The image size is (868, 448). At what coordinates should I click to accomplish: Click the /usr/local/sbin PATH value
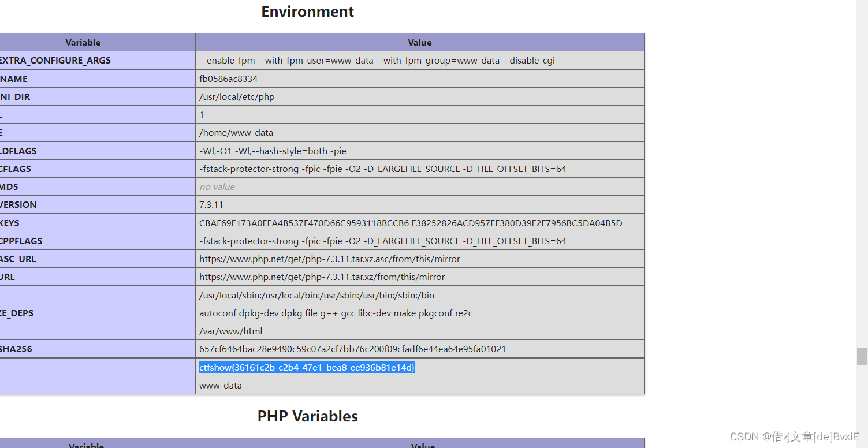click(317, 295)
